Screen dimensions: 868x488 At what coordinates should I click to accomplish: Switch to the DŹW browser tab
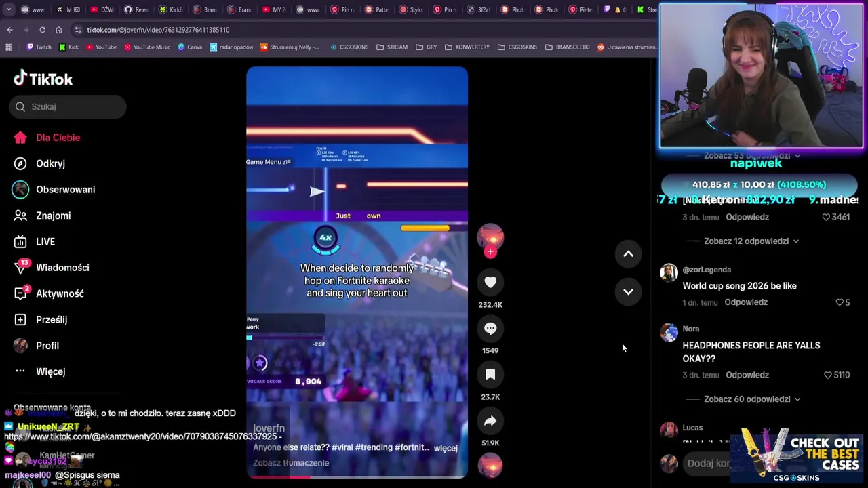[x=102, y=9]
